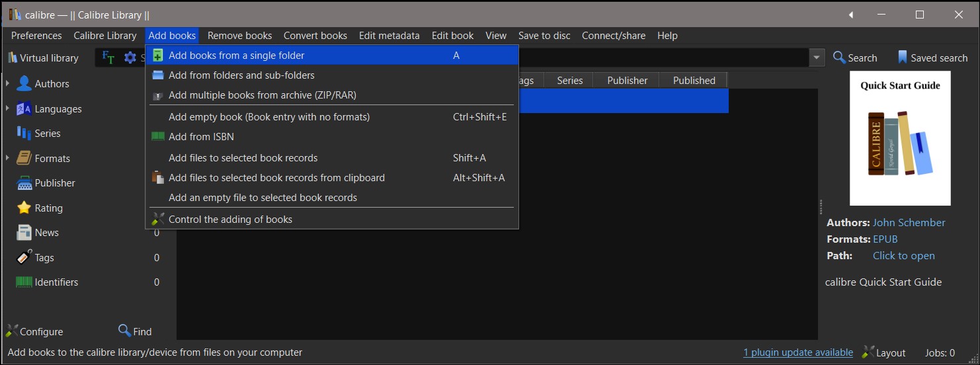Sort by the Publisher column header

pyautogui.click(x=627, y=80)
